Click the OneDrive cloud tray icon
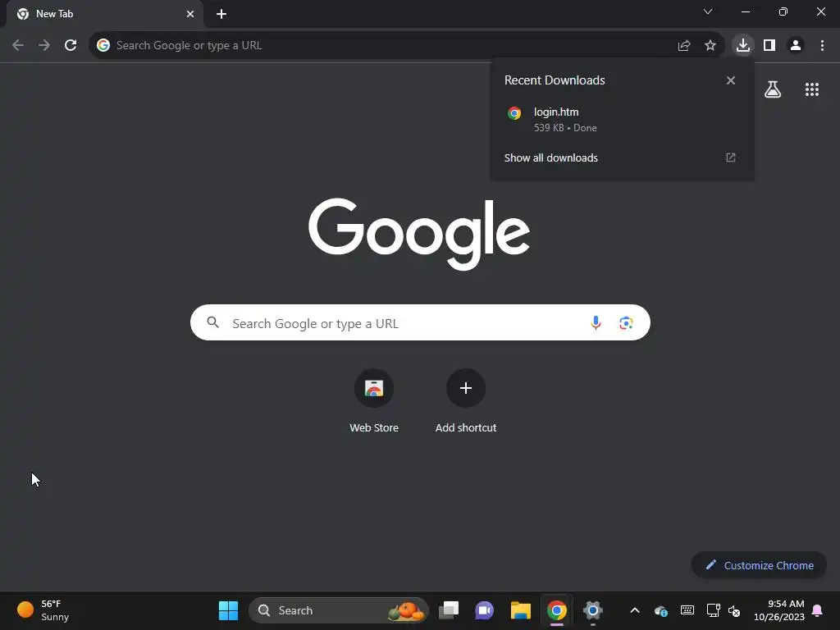This screenshot has height=630, width=840. [661, 610]
